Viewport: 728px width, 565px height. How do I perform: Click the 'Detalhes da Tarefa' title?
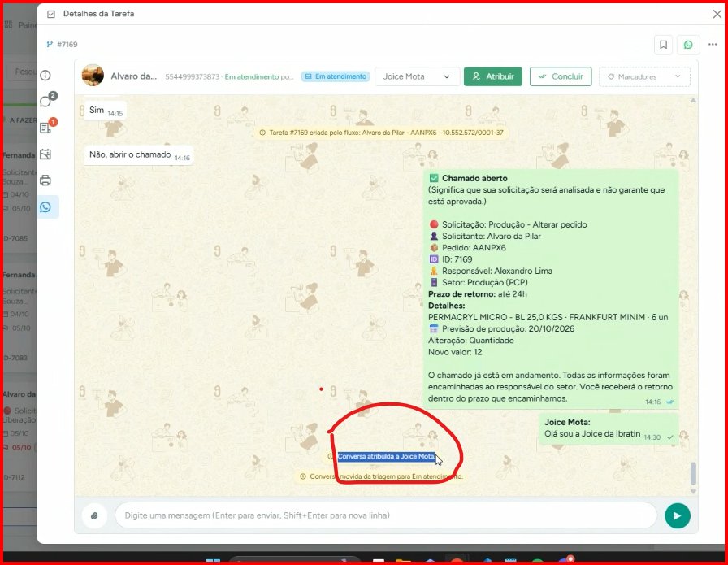click(x=98, y=14)
